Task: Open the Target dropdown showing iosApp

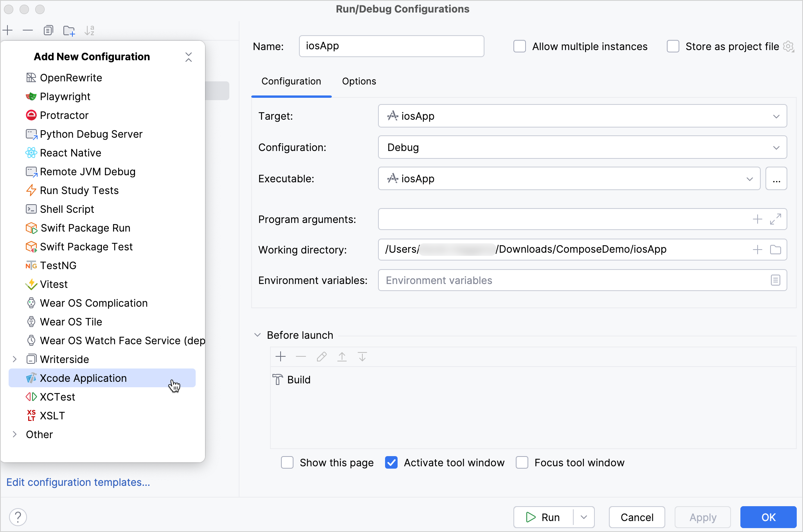Action: click(x=777, y=116)
